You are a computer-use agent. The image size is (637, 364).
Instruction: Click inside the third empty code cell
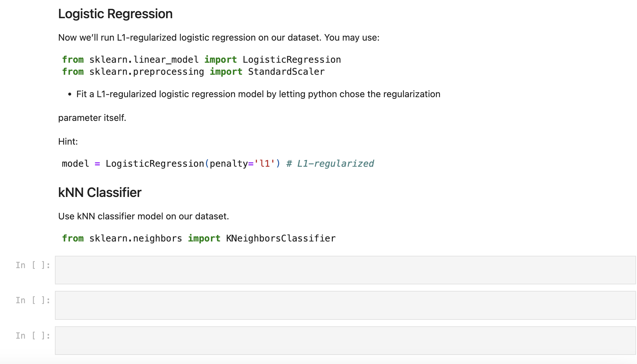(345, 341)
